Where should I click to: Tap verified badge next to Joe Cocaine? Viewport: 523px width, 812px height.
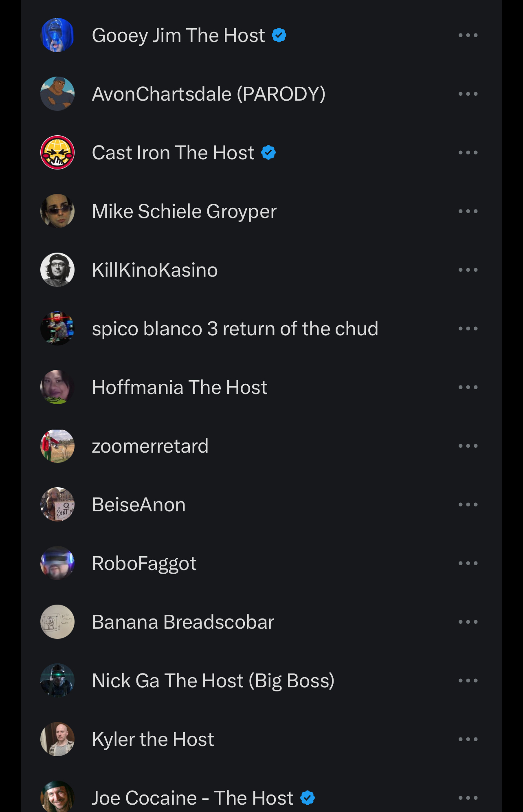click(308, 798)
